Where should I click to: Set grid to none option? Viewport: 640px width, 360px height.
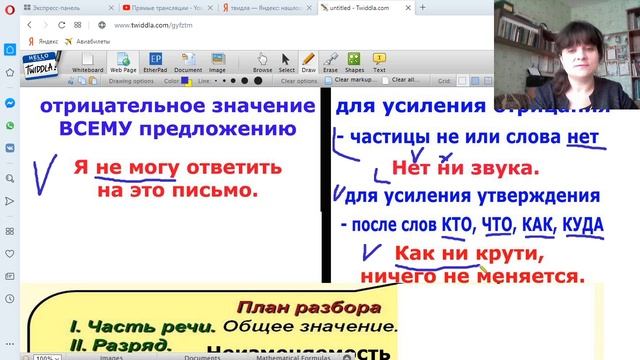[x=462, y=81]
